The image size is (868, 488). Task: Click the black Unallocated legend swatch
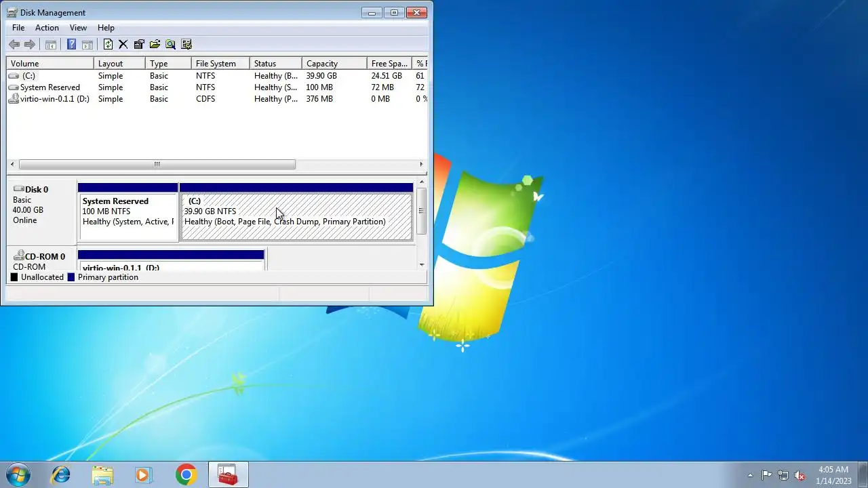(14, 277)
